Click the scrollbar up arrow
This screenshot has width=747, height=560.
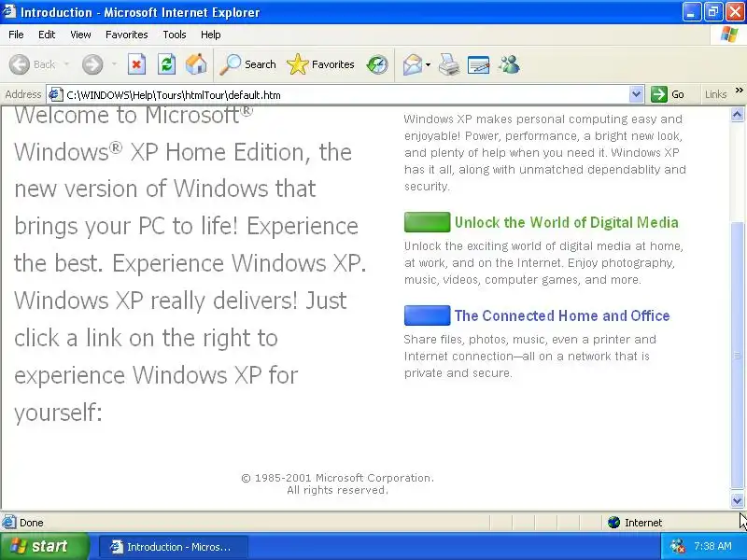(x=737, y=115)
